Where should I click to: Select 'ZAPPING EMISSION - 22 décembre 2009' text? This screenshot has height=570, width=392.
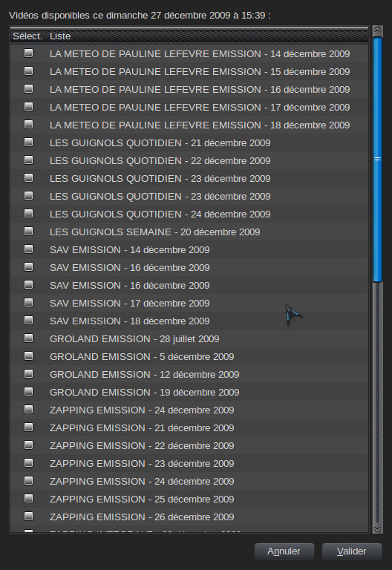pyautogui.click(x=142, y=445)
